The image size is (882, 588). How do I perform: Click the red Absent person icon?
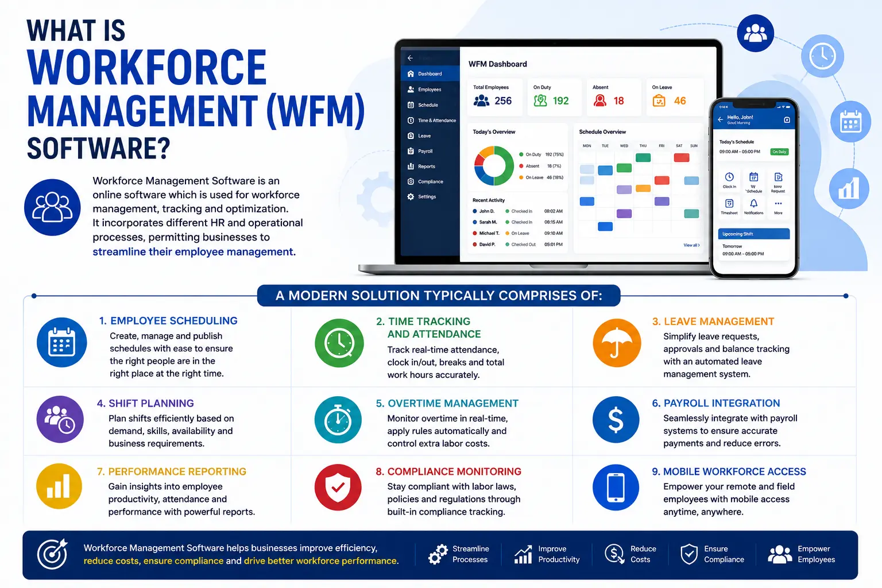click(600, 101)
